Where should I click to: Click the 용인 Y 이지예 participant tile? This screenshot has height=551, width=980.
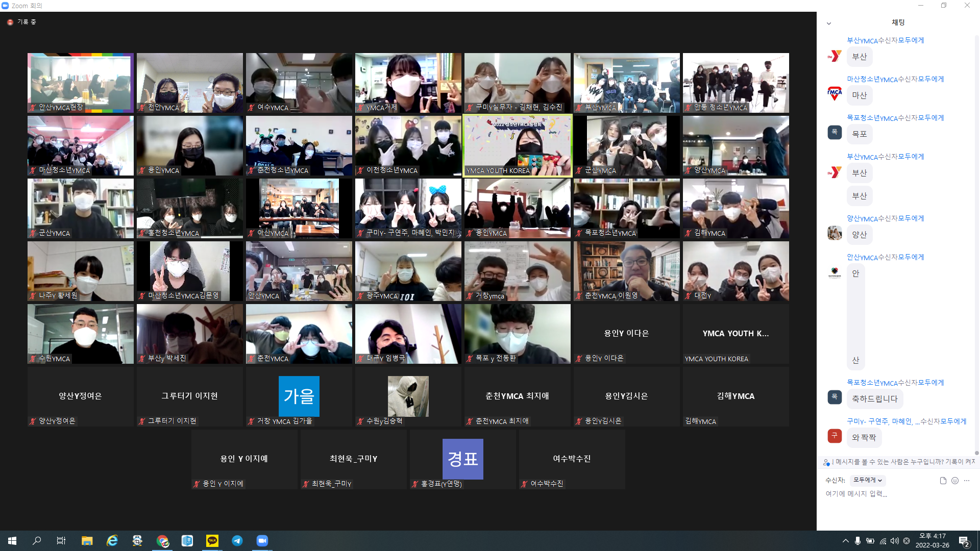click(244, 459)
